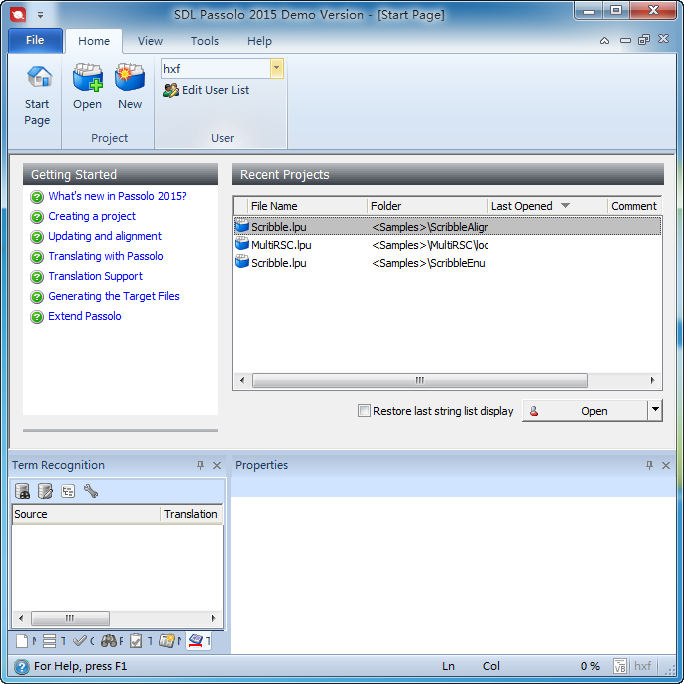Click the Term Recognition scroll right arrow
The width and height of the screenshot is (684, 684).
[x=213, y=618]
